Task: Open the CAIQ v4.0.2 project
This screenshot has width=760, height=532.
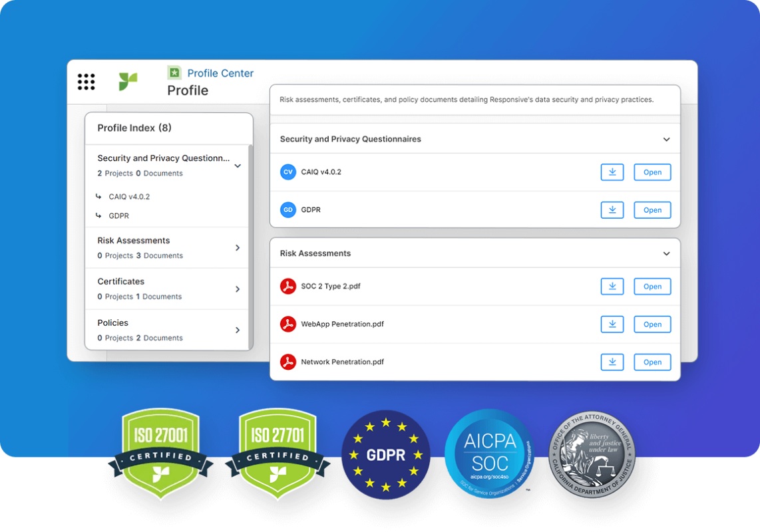Action: coord(652,172)
